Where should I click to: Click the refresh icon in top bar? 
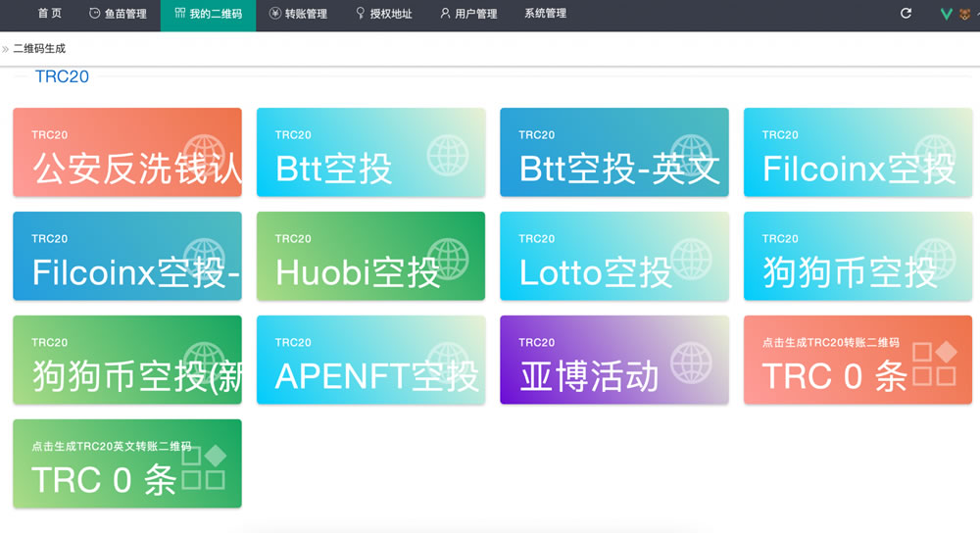pos(906,14)
